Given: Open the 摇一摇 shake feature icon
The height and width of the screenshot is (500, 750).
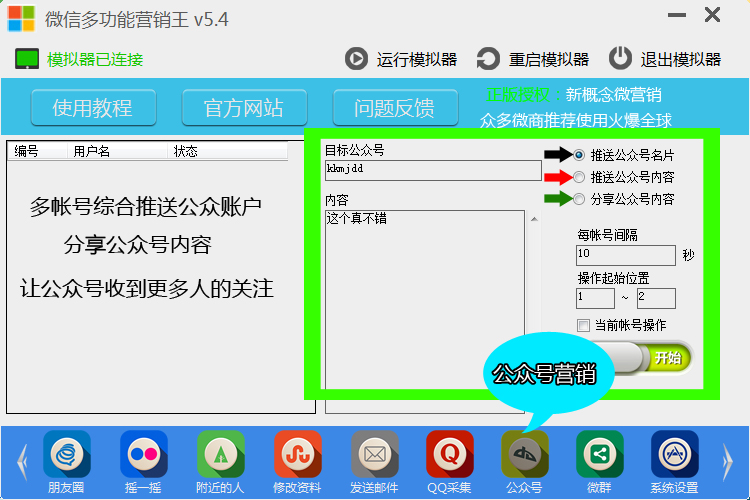Looking at the screenshot, I should (x=143, y=454).
